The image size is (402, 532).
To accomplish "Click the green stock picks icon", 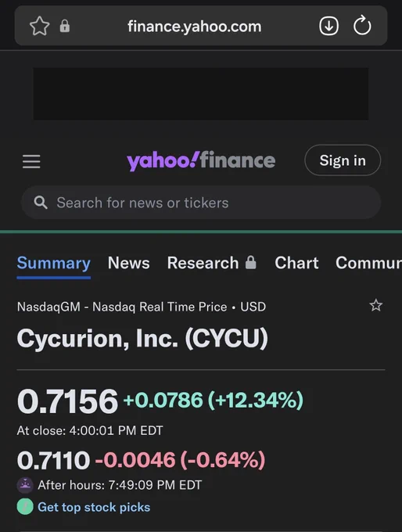I will coord(25,507).
